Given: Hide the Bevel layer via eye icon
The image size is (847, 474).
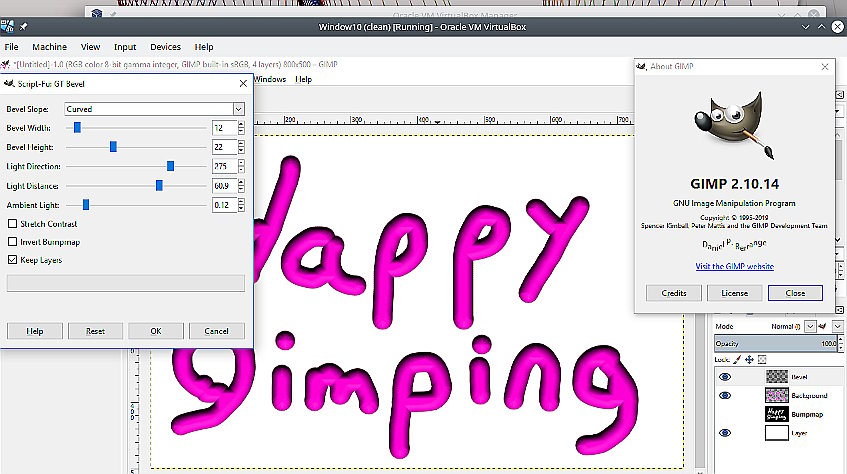Looking at the screenshot, I should point(725,377).
